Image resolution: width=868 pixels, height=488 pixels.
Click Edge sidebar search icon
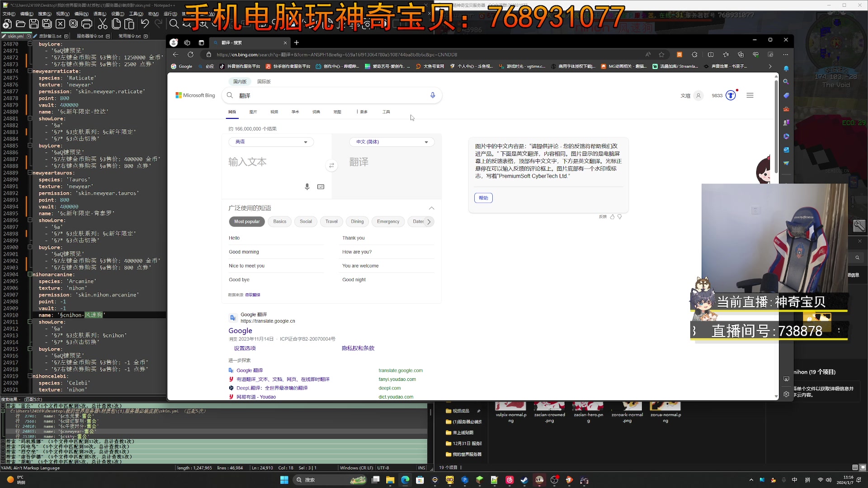786,82
